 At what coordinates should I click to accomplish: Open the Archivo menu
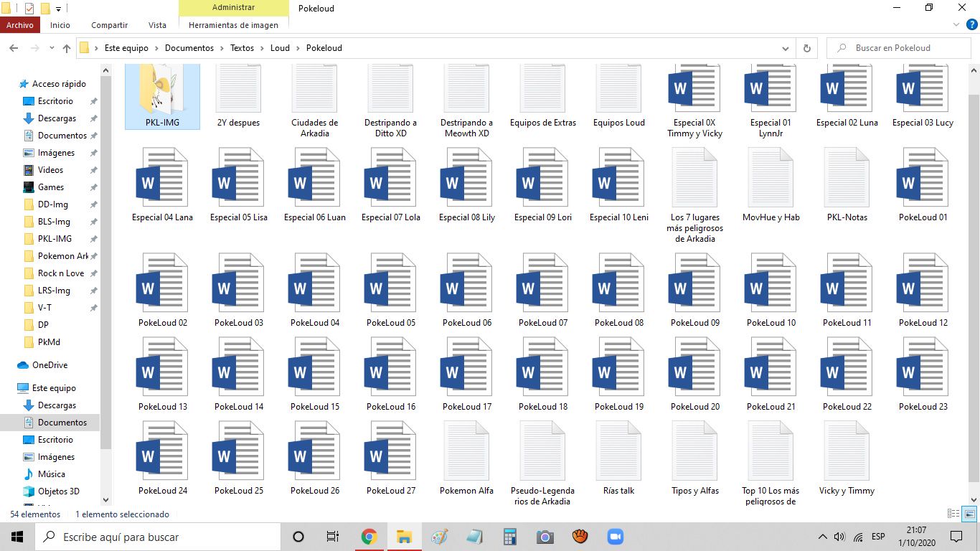(x=20, y=25)
